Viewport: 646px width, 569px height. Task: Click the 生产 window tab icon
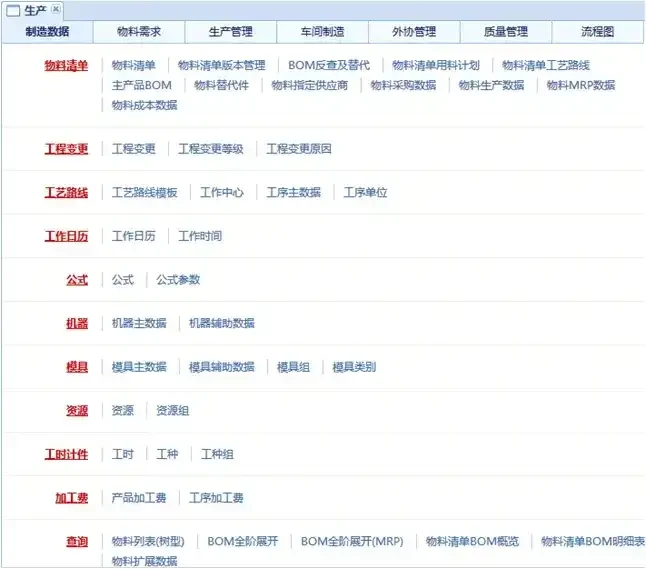[13, 10]
